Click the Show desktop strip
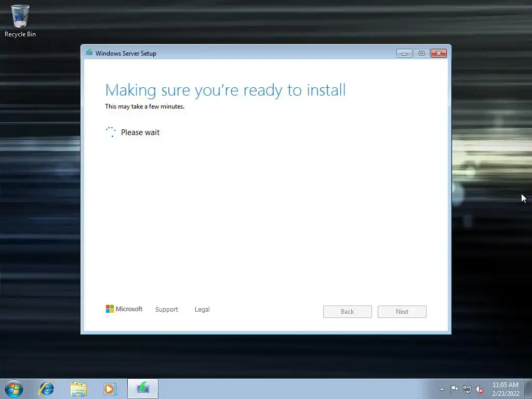This screenshot has height=399, width=532. (x=528, y=389)
